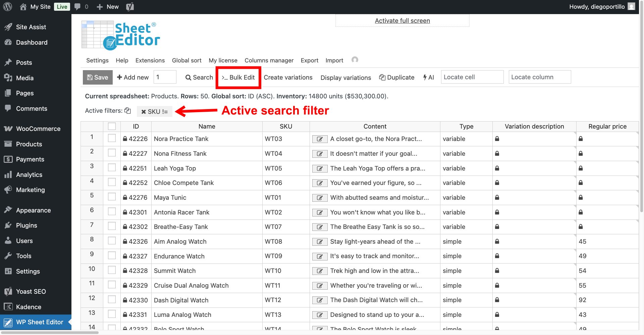
Task: Open WooCommerce in the sidebar
Action: (x=38, y=129)
